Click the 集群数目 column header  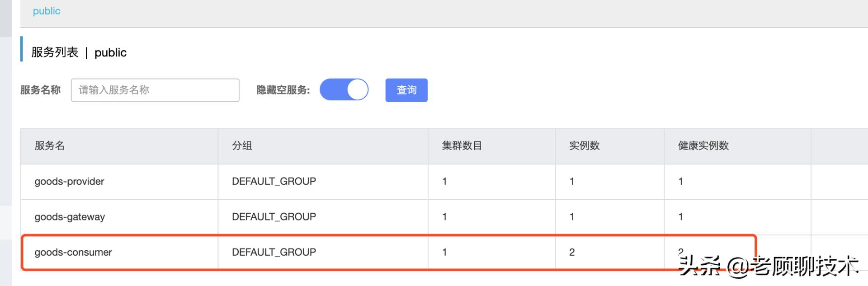462,145
